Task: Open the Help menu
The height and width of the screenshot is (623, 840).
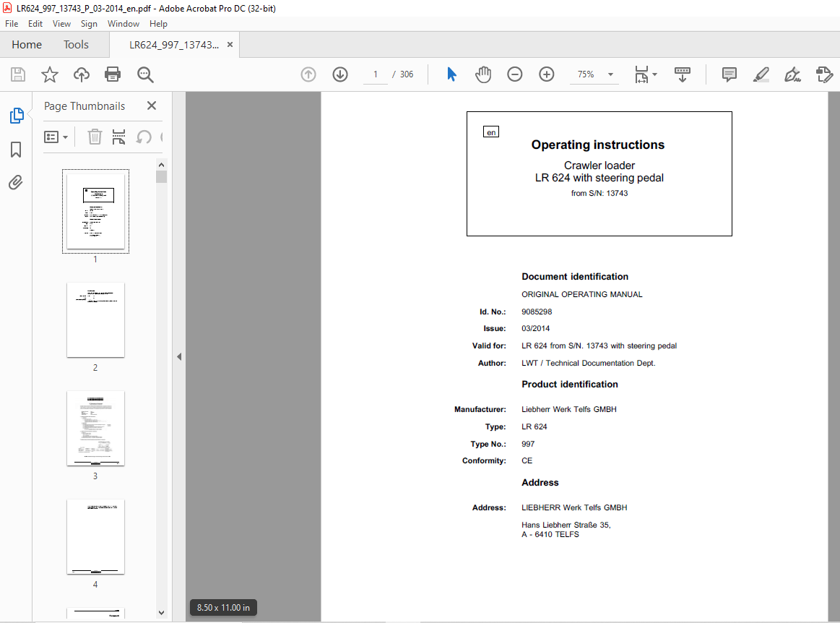Action: click(x=158, y=24)
